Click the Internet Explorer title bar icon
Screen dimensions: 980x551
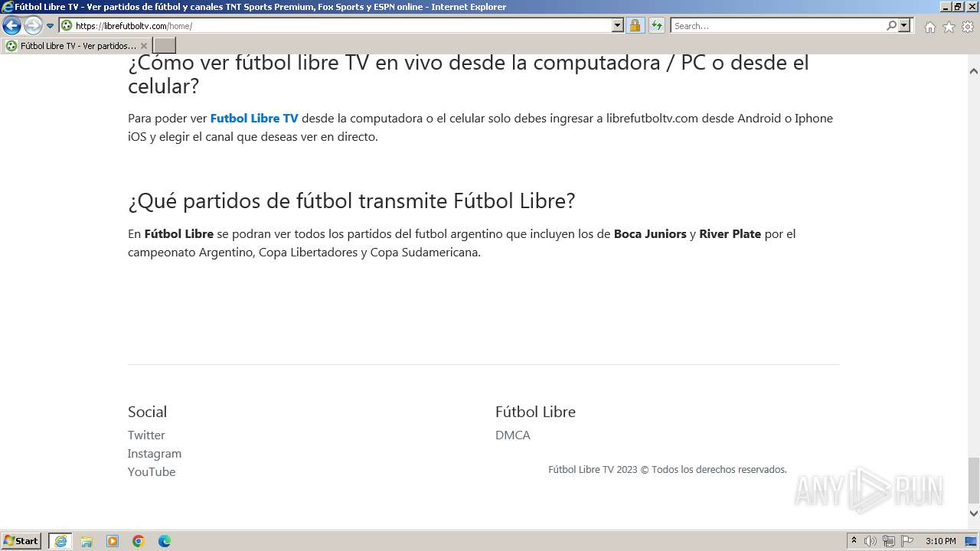pyautogui.click(x=7, y=7)
